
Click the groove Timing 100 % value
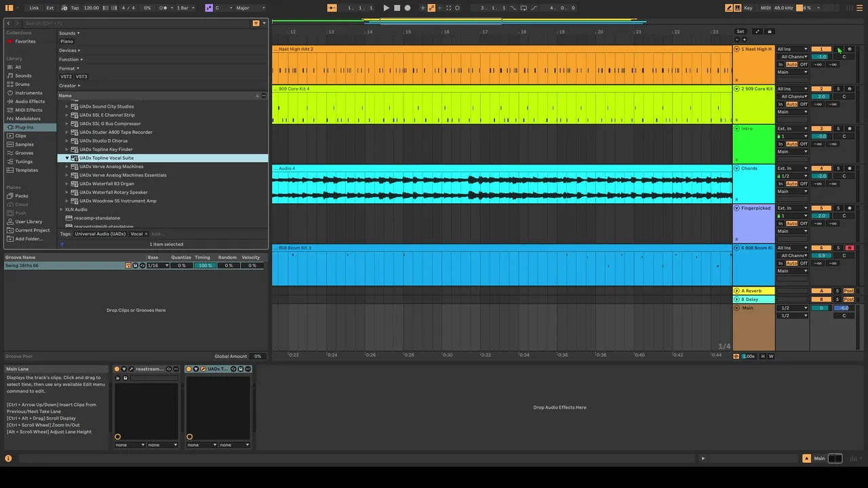point(204,266)
